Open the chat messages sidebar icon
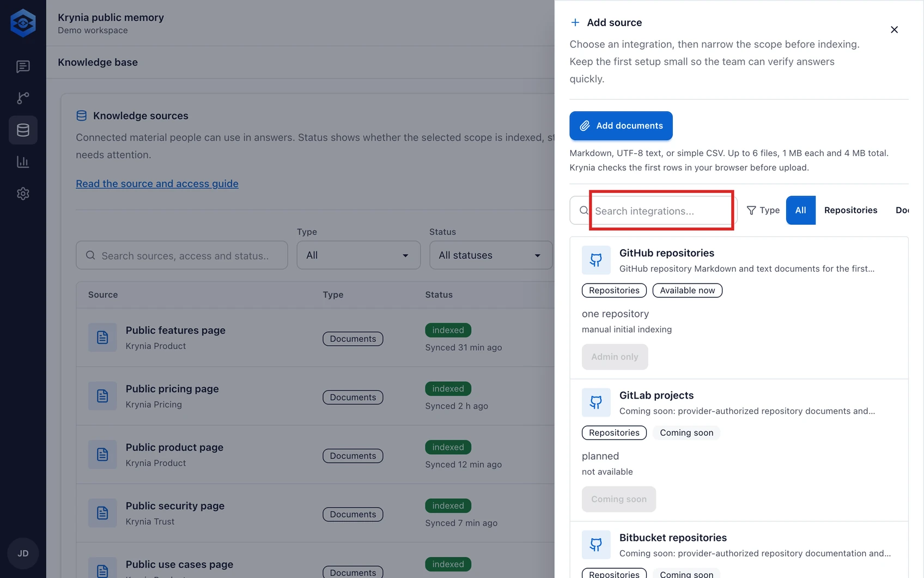 [23, 67]
